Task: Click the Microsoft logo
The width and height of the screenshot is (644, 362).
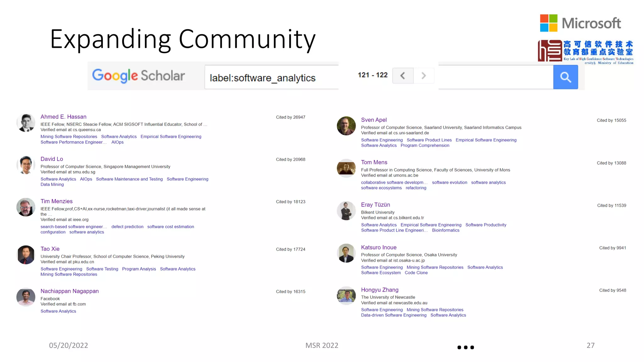Action: click(x=580, y=23)
